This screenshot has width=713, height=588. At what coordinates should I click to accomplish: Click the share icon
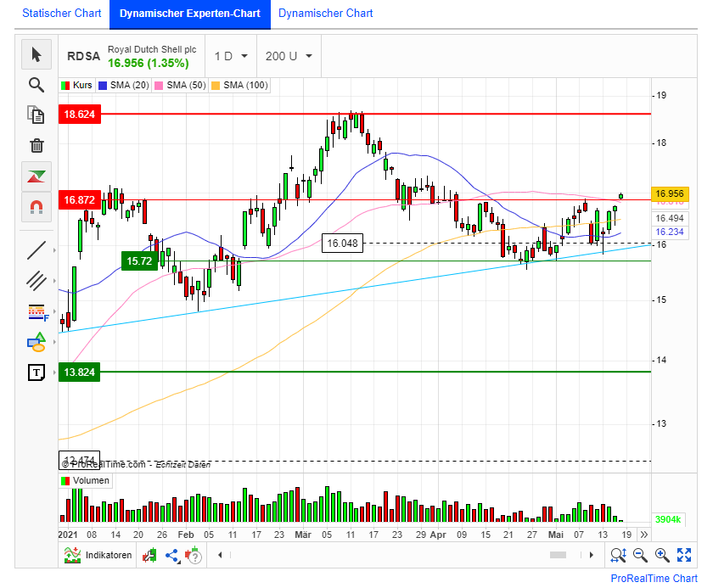pos(171,555)
